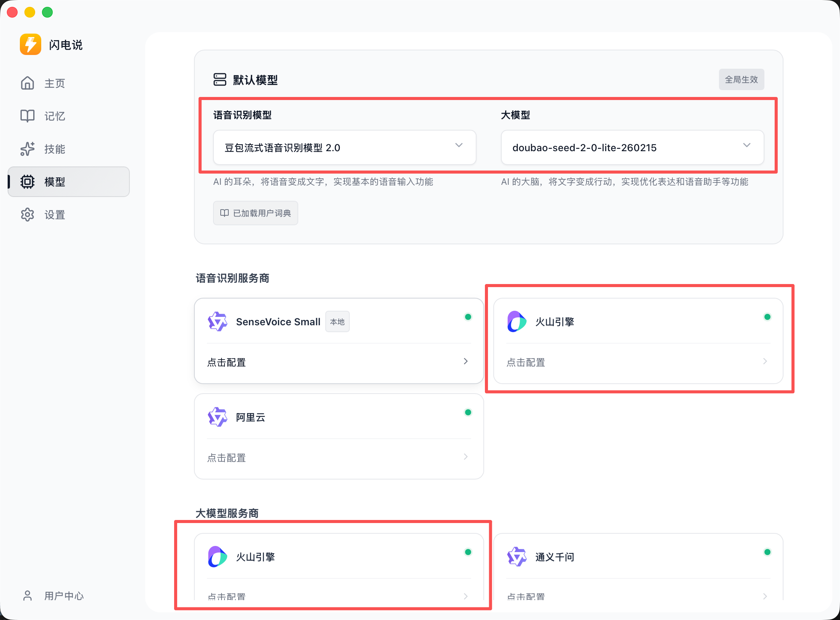Click the 默认模型 heading
This screenshot has width=840, height=620.
coord(255,80)
